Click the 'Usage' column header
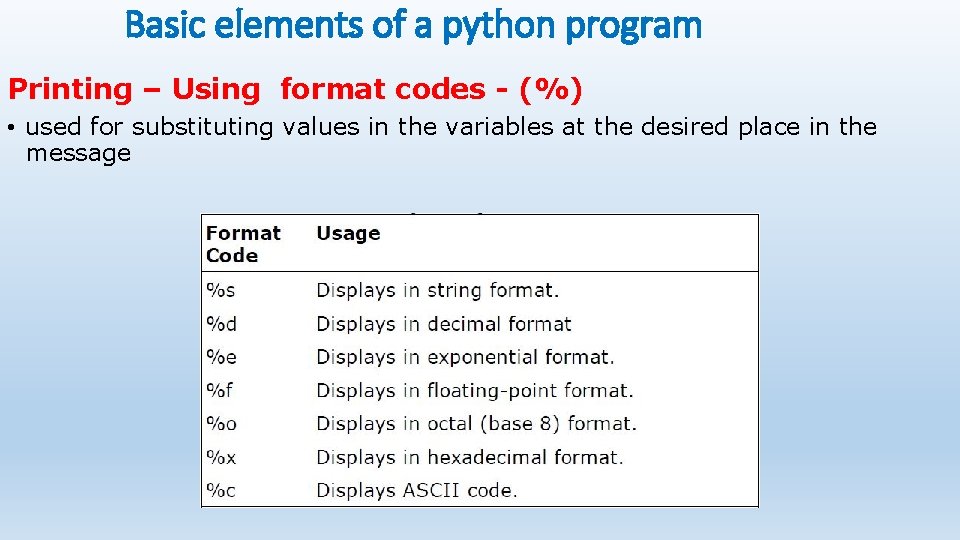 [348, 233]
